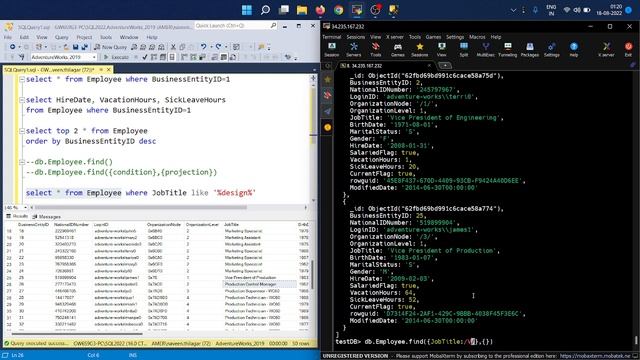Switch to the Messages tab
This screenshot has width=640, height=360.
click(x=47, y=217)
